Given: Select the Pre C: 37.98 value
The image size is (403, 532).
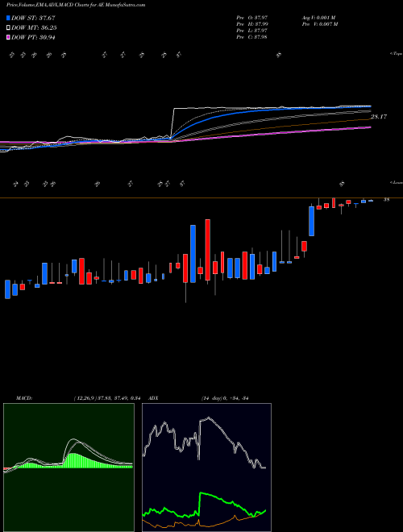Looking at the screenshot, I should tap(252, 37).
